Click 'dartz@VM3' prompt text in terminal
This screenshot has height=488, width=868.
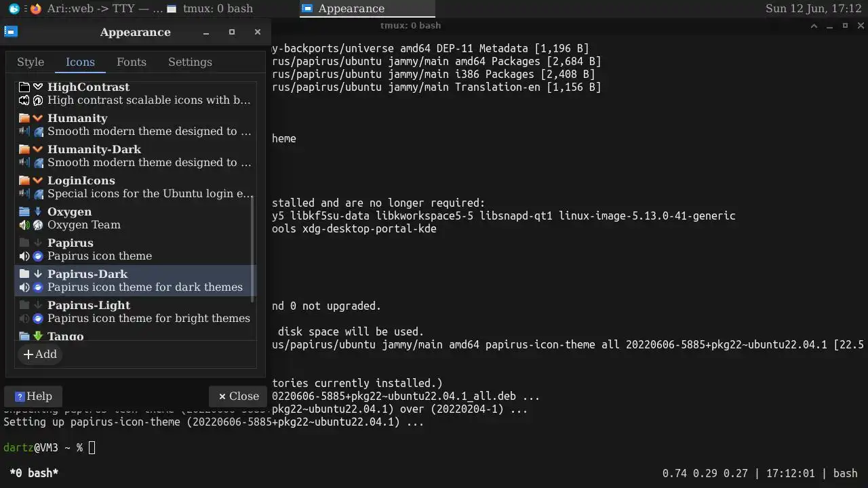pos(31,447)
